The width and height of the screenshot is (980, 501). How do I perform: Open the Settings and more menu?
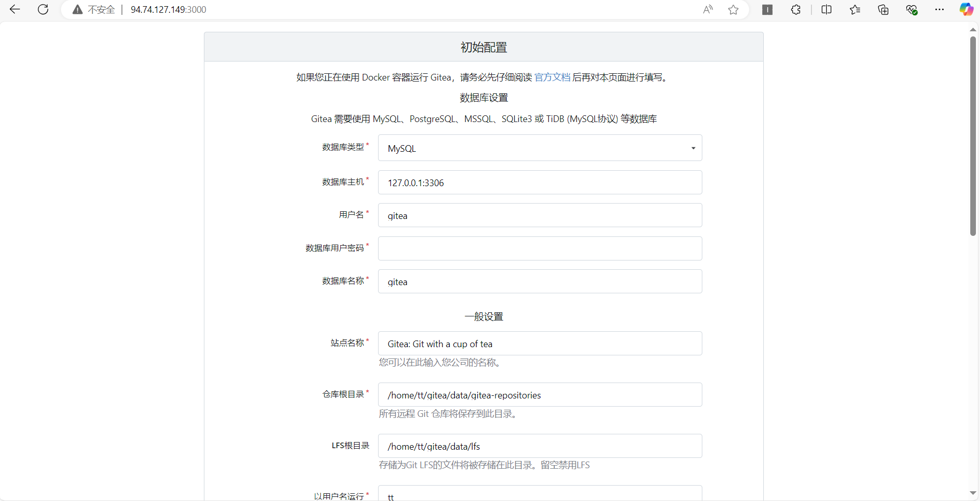click(940, 9)
